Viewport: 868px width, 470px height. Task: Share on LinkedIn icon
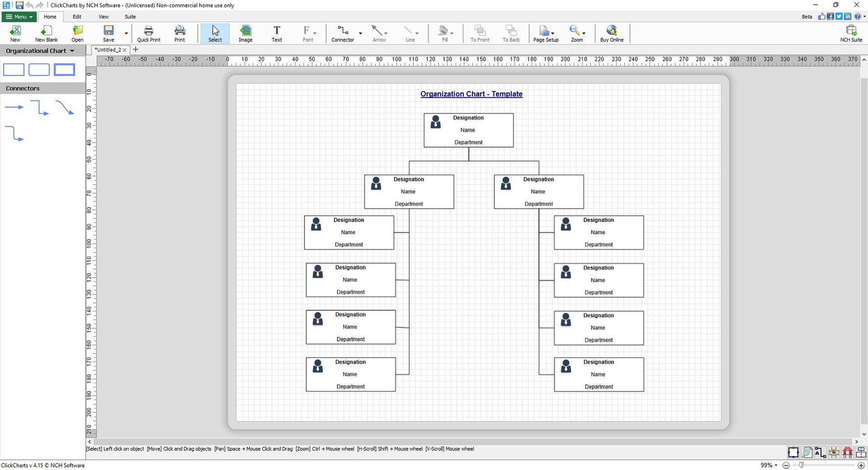click(x=847, y=17)
